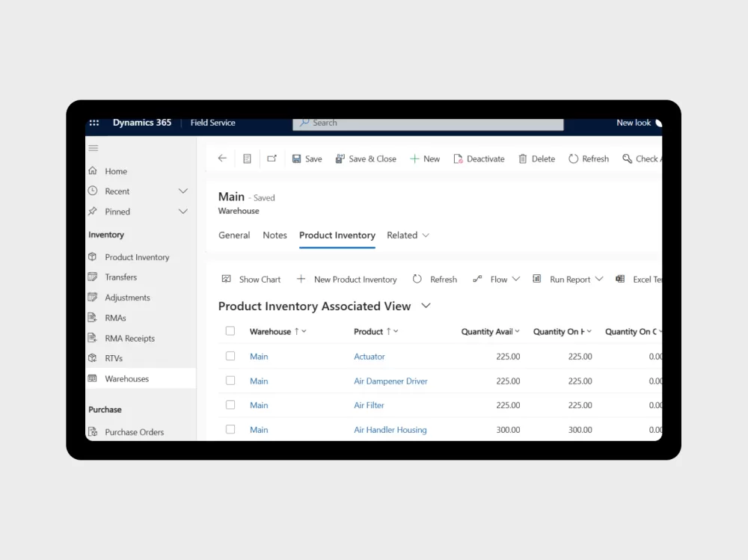Open Warehouse column header dropdown
Image resolution: width=748 pixels, height=560 pixels.
pyautogui.click(x=304, y=331)
